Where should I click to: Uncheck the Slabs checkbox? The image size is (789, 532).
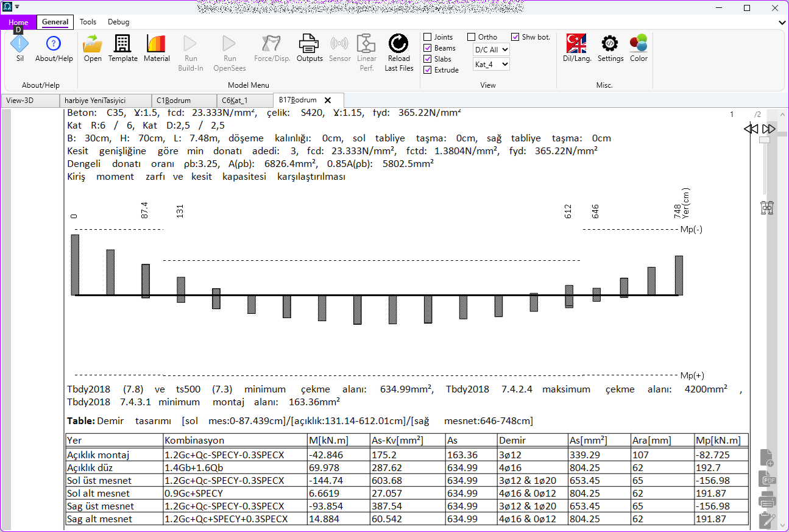428,59
